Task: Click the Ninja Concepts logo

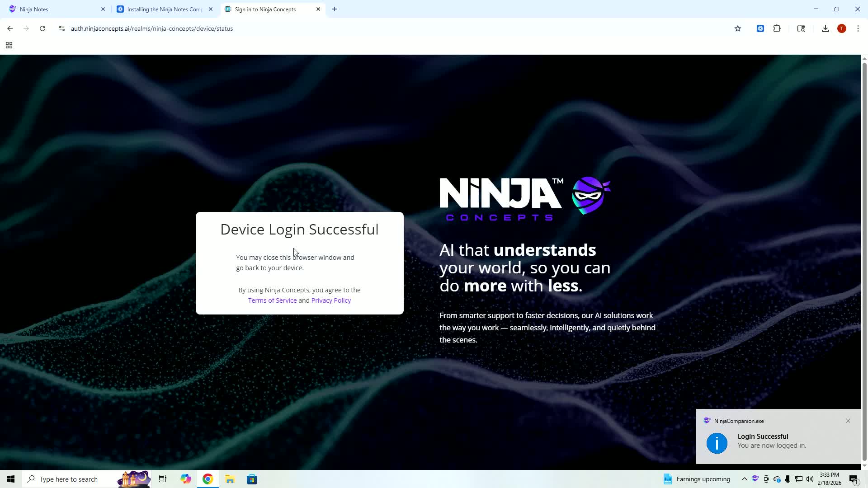Action: [x=525, y=199]
